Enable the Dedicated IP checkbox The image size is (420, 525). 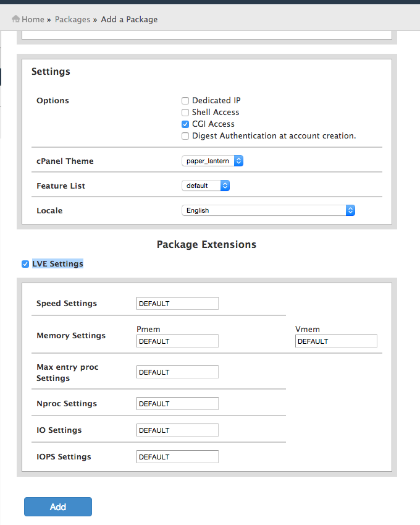(185, 100)
